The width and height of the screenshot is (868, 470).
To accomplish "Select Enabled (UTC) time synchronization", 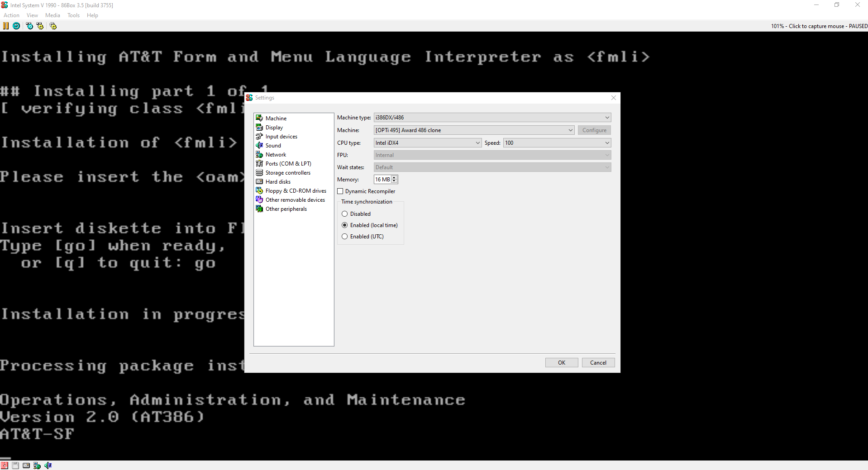I will point(345,237).
